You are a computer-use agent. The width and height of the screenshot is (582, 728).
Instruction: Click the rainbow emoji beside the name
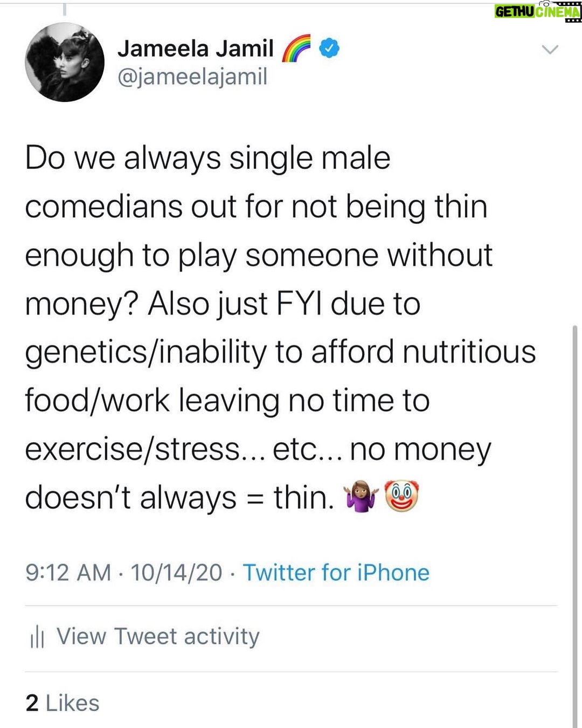pos(296,49)
